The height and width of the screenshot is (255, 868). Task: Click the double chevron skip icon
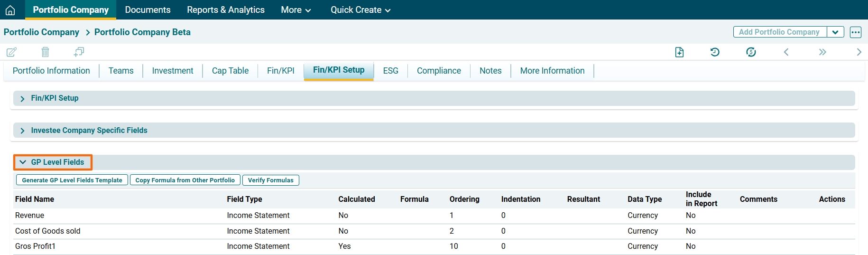[x=822, y=52]
